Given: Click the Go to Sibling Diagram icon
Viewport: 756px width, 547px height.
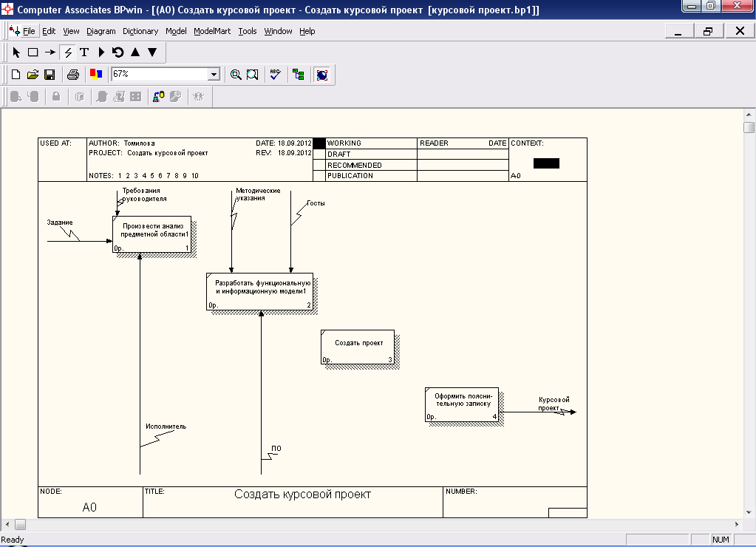Looking at the screenshot, I should pos(118,52).
